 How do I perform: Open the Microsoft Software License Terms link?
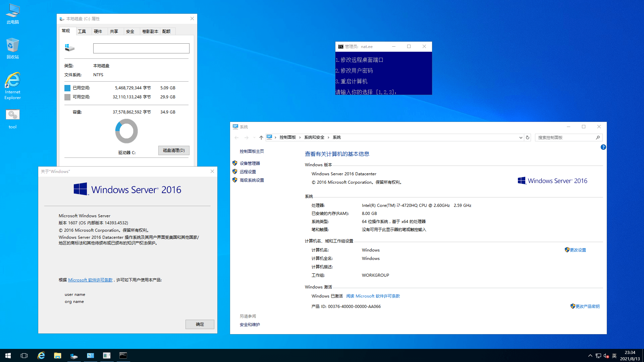point(90,280)
